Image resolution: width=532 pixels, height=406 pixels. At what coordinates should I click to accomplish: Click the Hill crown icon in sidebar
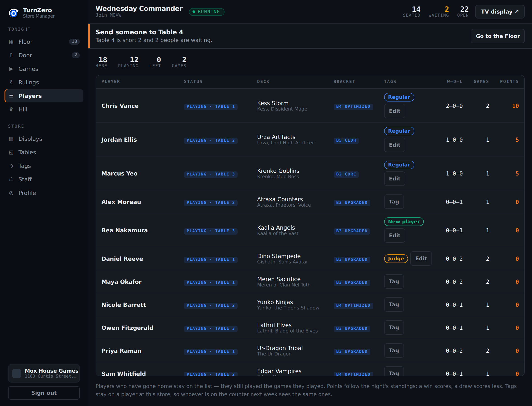pos(11,109)
